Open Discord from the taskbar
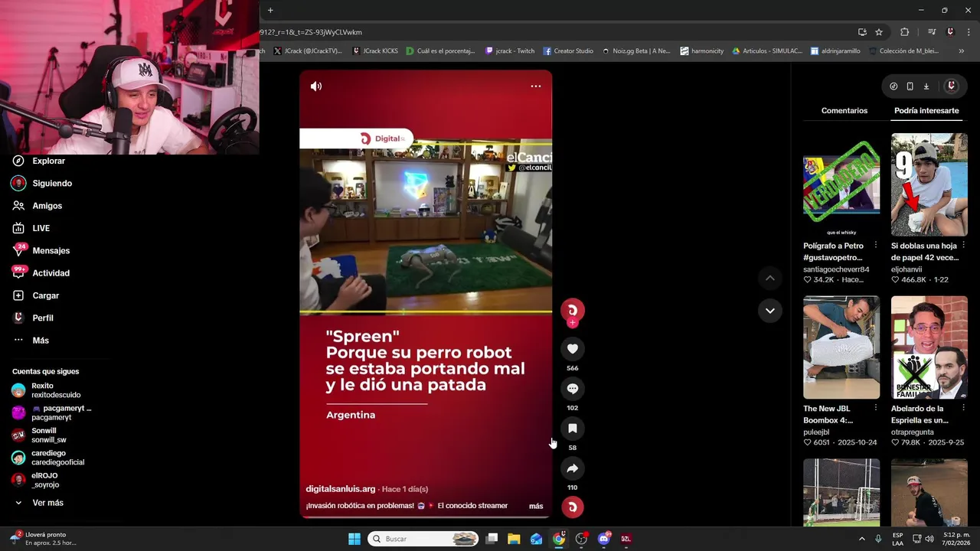The height and width of the screenshot is (551, 980). 603,539
